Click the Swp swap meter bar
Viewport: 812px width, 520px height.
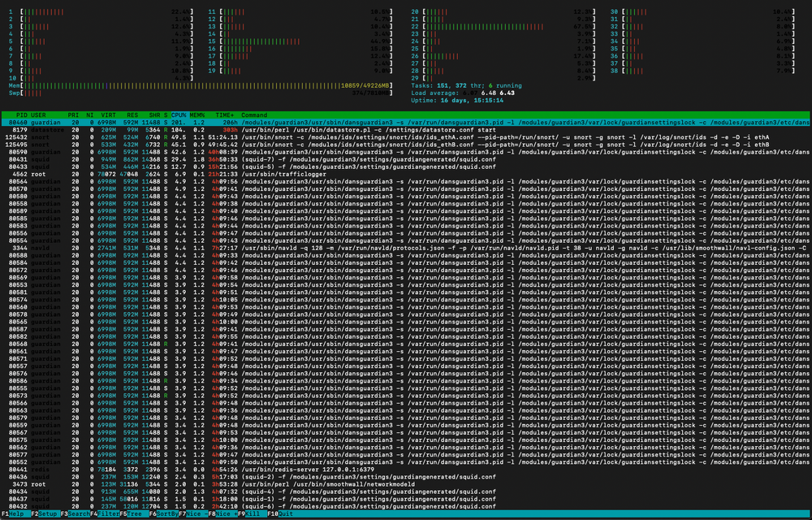coord(201,93)
